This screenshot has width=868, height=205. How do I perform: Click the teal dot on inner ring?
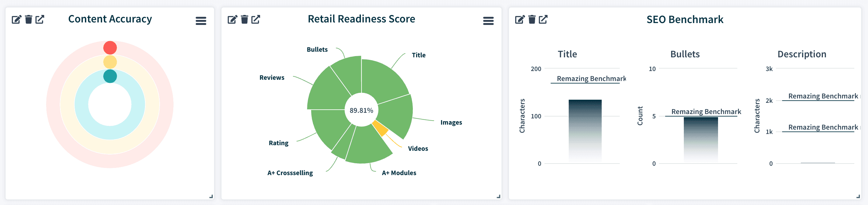point(110,76)
